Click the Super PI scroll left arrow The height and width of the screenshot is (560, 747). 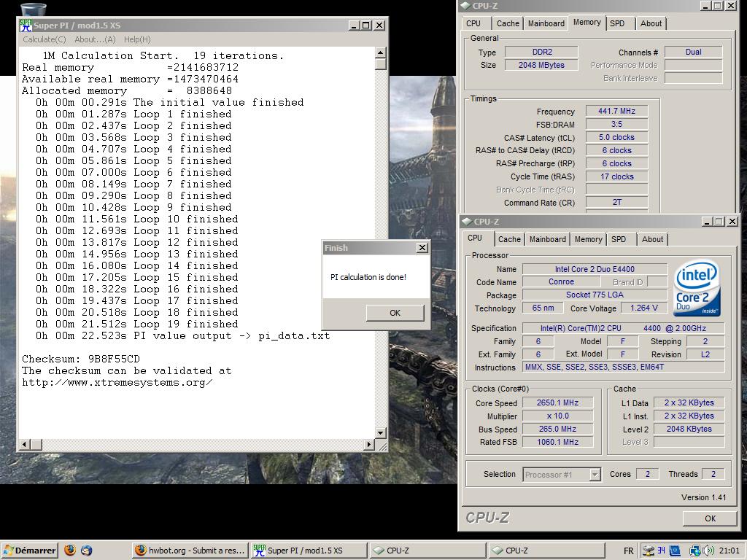pyautogui.click(x=25, y=445)
